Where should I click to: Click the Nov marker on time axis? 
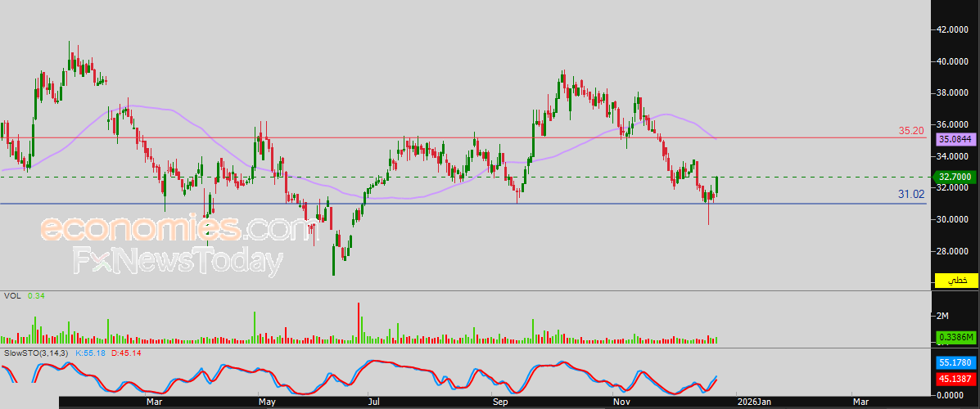[621, 402]
